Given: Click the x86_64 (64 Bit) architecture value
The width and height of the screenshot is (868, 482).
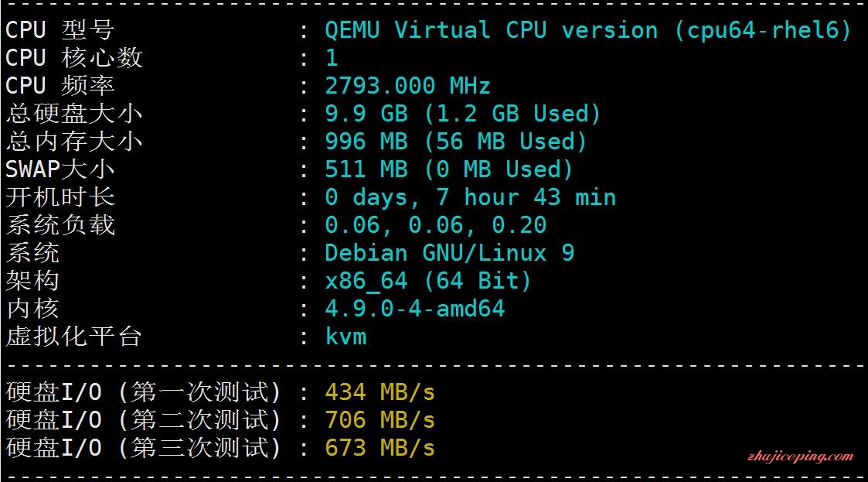Looking at the screenshot, I should point(428,281).
